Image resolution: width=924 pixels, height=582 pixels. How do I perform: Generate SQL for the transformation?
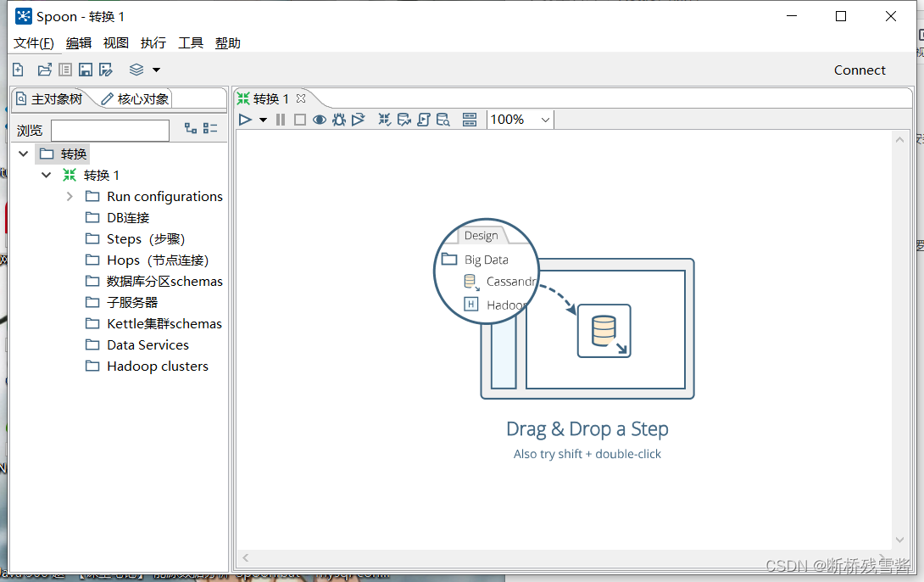pos(424,120)
